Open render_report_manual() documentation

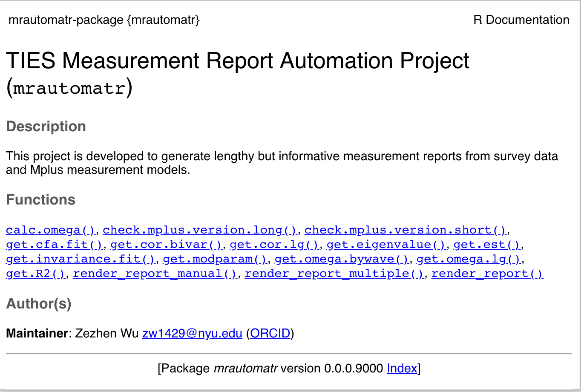tap(155, 274)
